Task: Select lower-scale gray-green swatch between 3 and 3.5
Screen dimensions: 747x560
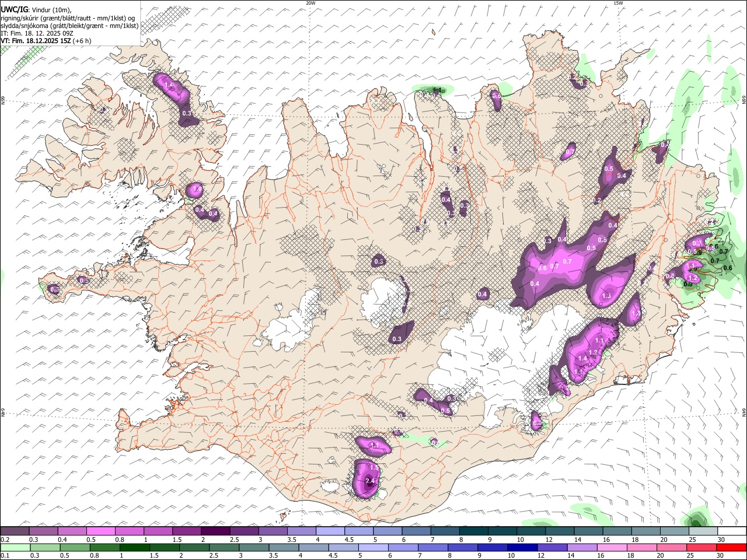Action: tap(254, 547)
